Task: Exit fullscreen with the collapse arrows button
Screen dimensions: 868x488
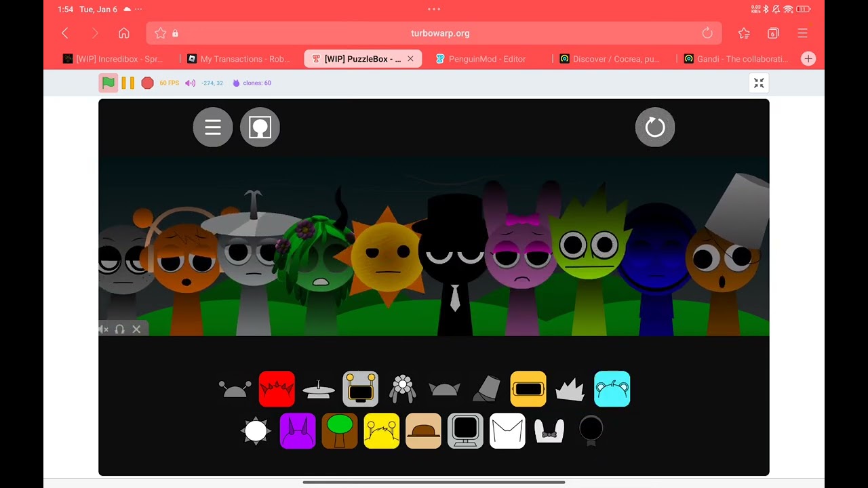Action: coord(759,83)
